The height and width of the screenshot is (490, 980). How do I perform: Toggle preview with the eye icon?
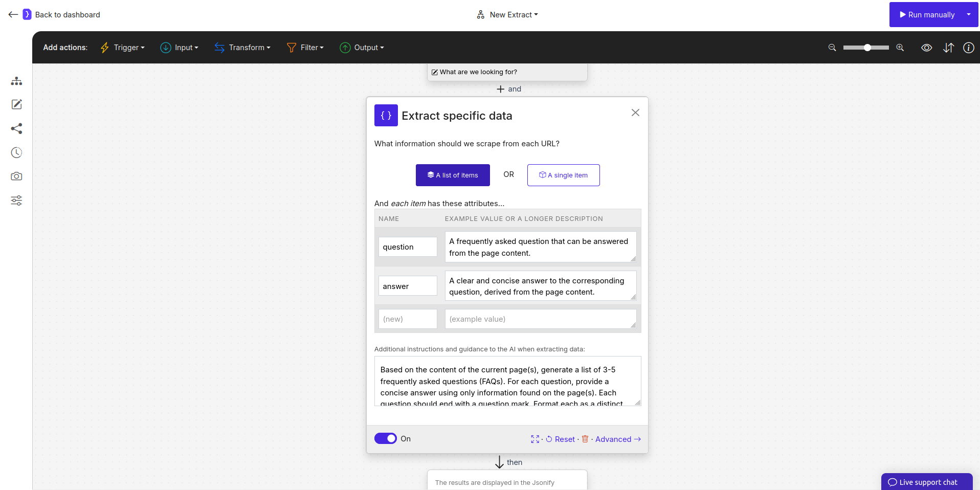pyautogui.click(x=927, y=48)
